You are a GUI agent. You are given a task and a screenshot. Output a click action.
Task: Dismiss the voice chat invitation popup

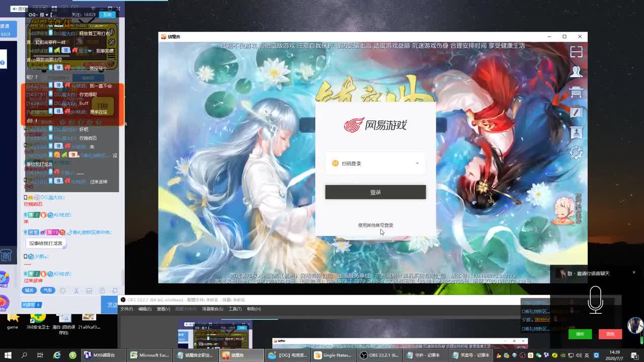pyautogui.click(x=634, y=273)
